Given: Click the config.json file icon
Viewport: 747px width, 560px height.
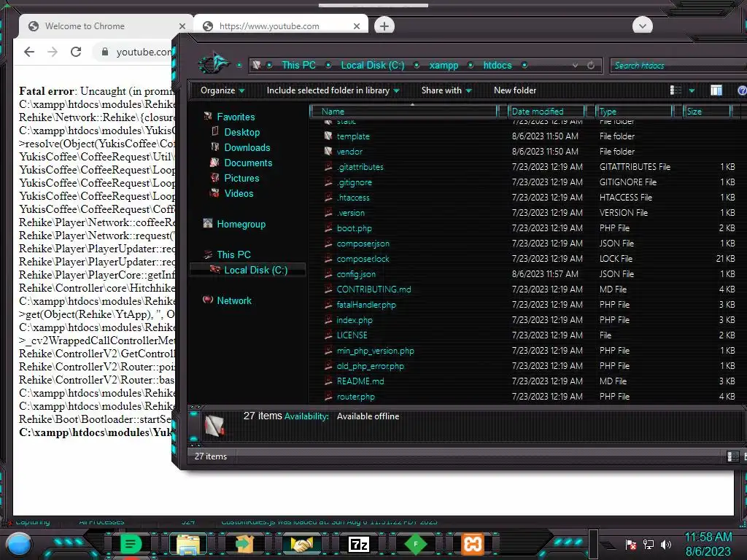Looking at the screenshot, I should point(328,274).
